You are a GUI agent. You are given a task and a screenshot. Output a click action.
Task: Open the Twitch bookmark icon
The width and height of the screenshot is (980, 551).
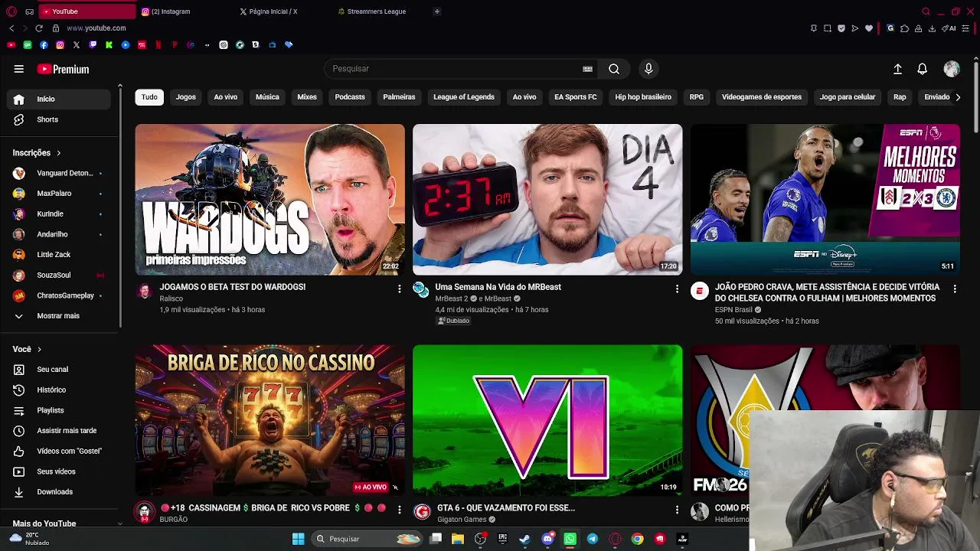93,45
